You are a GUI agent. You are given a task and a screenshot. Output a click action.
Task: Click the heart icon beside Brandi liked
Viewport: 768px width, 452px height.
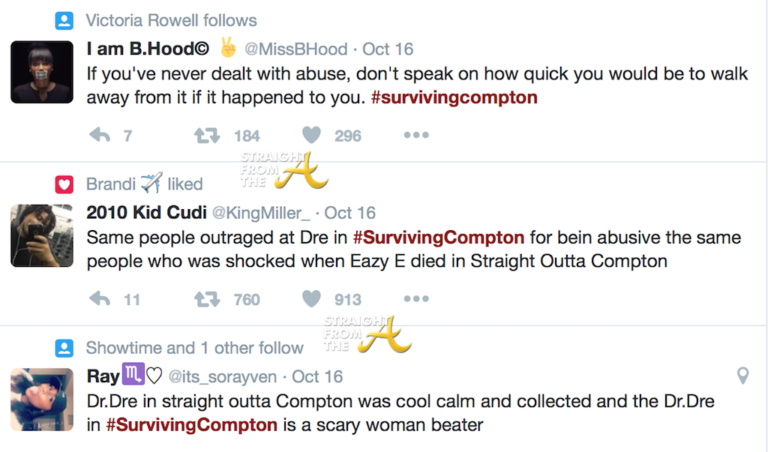[64, 184]
